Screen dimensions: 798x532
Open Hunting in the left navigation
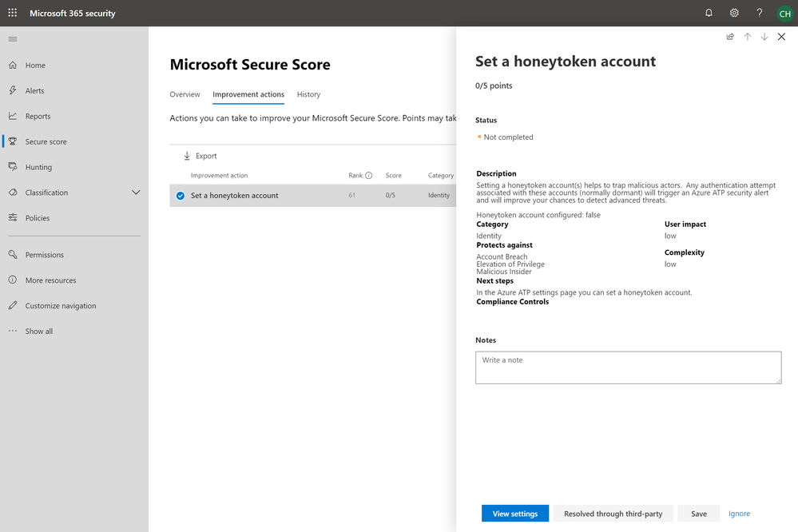click(38, 167)
